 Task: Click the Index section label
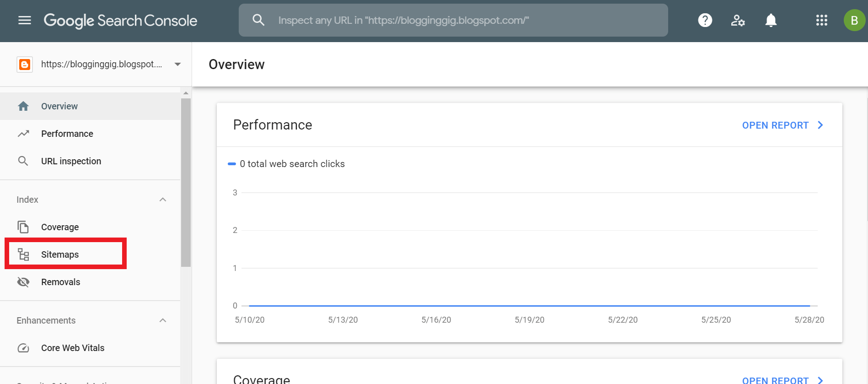click(x=27, y=200)
